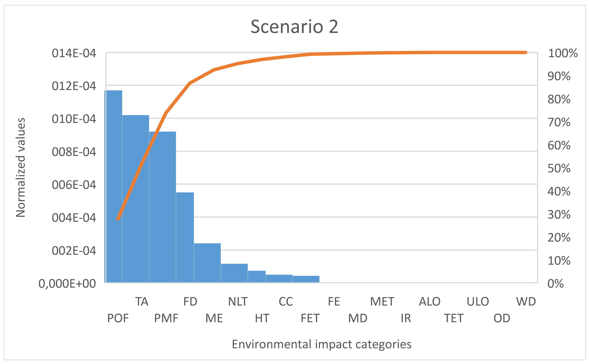Click the 008E-04 axis label
Viewport: 589px width, 364px height.
pos(74,152)
